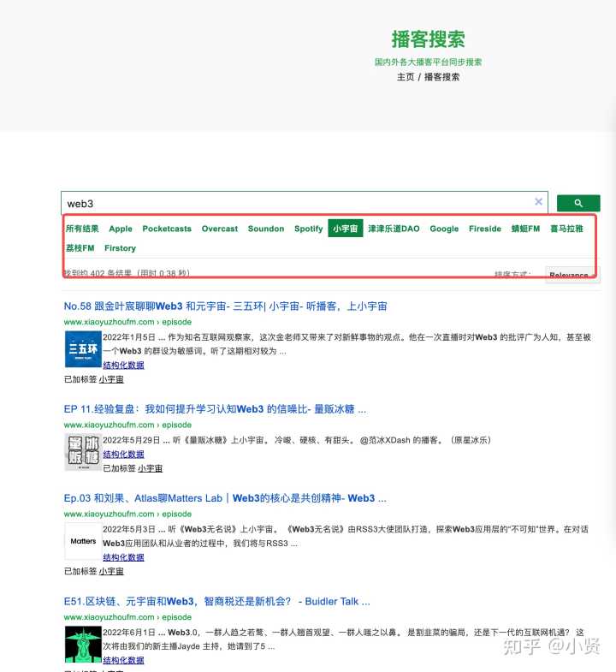
Task: Click the Matters podcast thumbnail
Action: point(83,541)
